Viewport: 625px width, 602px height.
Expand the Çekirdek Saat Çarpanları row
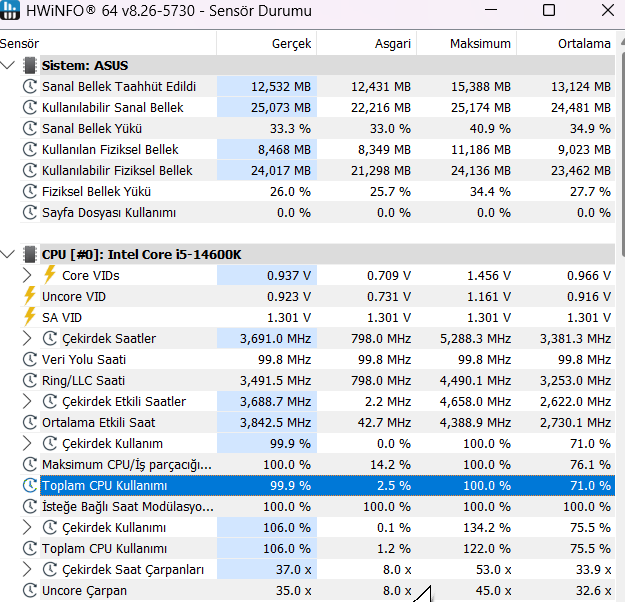pos(27,569)
